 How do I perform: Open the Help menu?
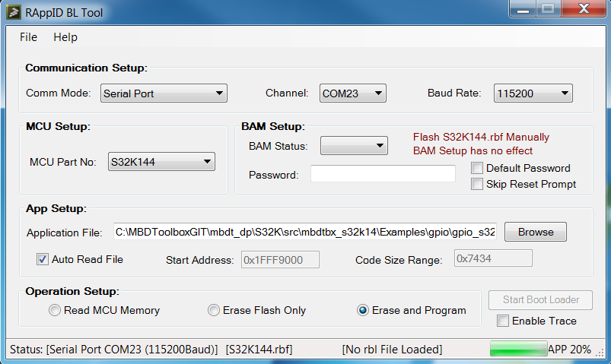(x=65, y=37)
